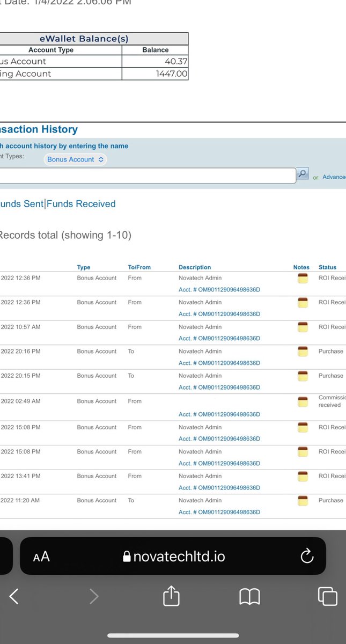Image resolution: width=346 pixels, height=644 pixels.
Task: Click the 2022 02:49 AM timestamp
Action: pos(20,401)
